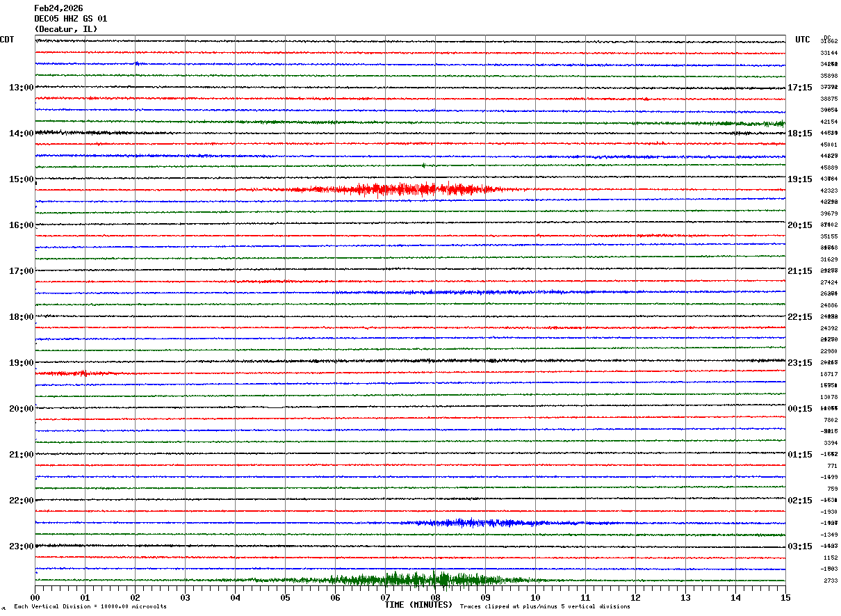Click the 22:15 UTC time label
The height and width of the screenshot is (616, 841).
tap(800, 317)
